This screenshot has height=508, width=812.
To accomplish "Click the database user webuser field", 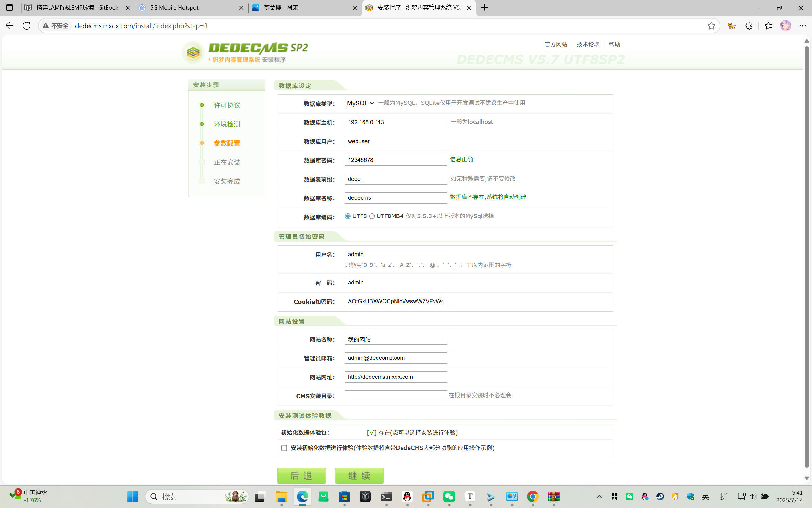I will click(396, 141).
